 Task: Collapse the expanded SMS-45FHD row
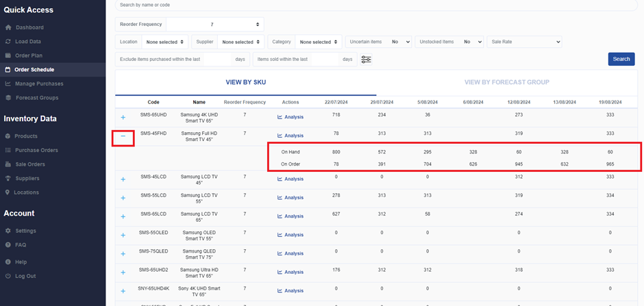[x=123, y=136]
